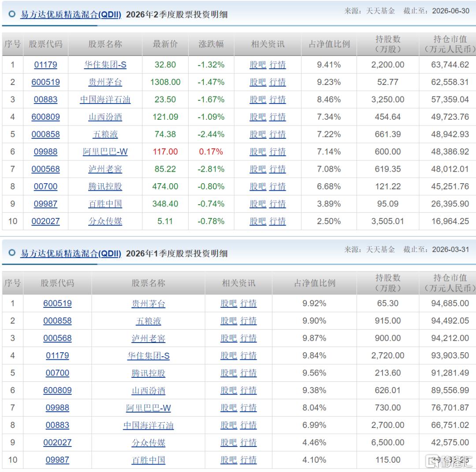
Task: Click 股吧 link for 华住集团-S in Q2
Action: click(x=258, y=65)
